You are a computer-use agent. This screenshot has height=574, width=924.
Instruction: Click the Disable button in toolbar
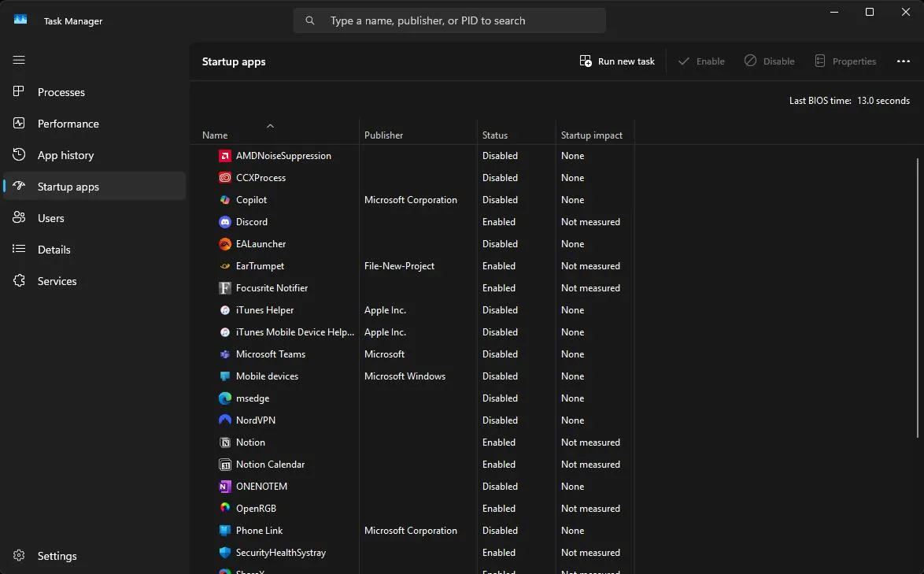point(769,61)
